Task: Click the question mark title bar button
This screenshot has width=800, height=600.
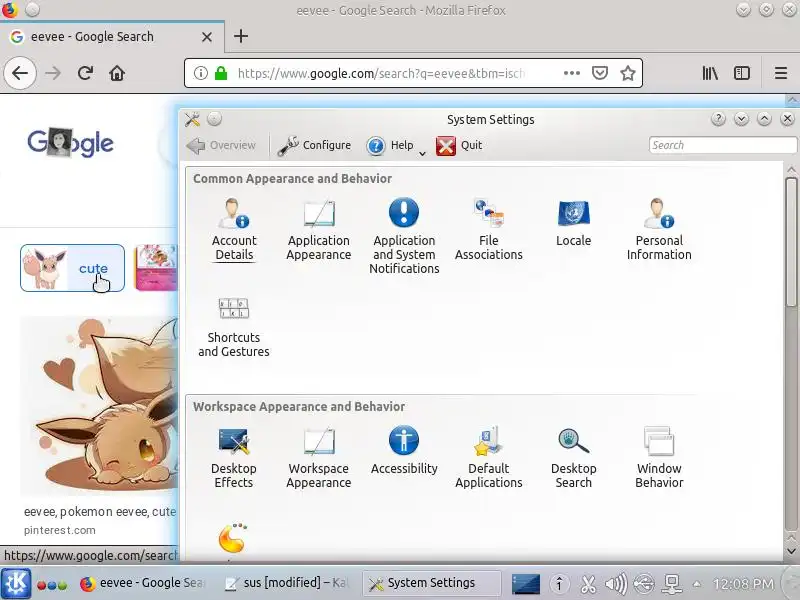Action: coord(718,119)
